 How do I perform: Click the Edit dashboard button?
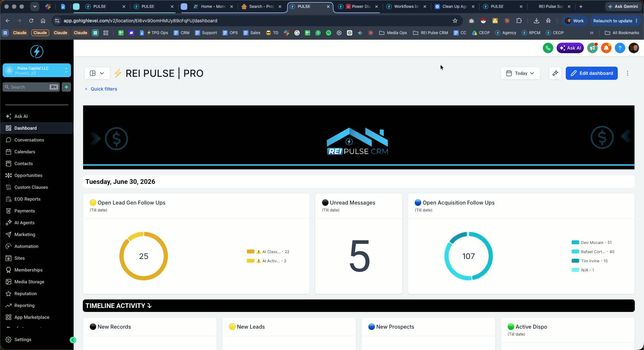(591, 73)
